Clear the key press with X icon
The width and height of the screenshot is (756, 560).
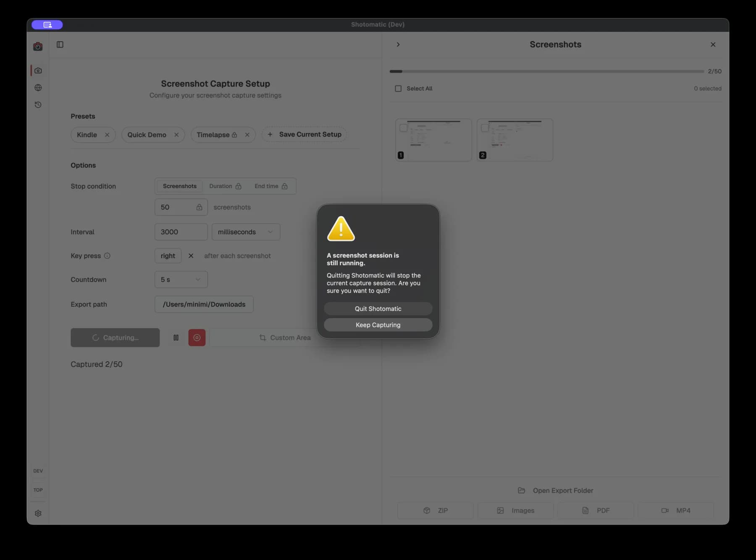pyautogui.click(x=191, y=256)
